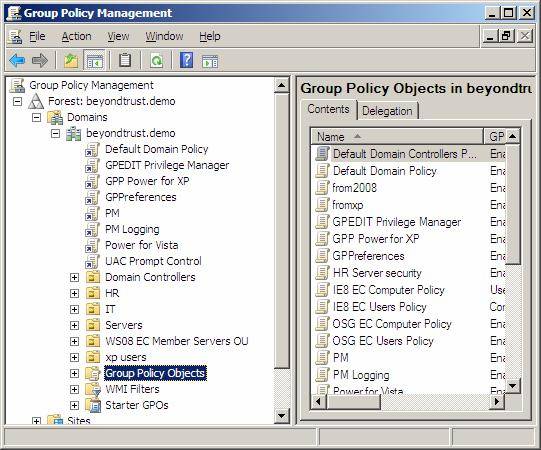This screenshot has width=541, height=450.
Task: Click the HR organizational unit folder icon
Action: 93,293
